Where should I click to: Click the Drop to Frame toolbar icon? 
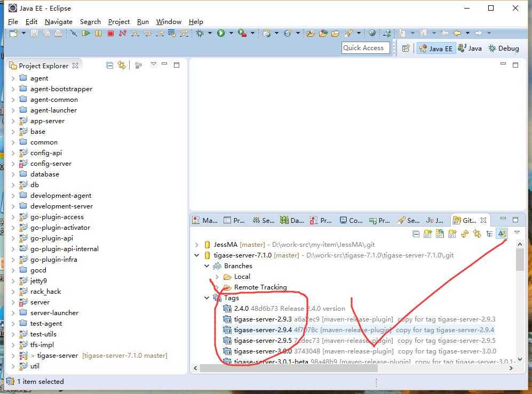(172, 33)
